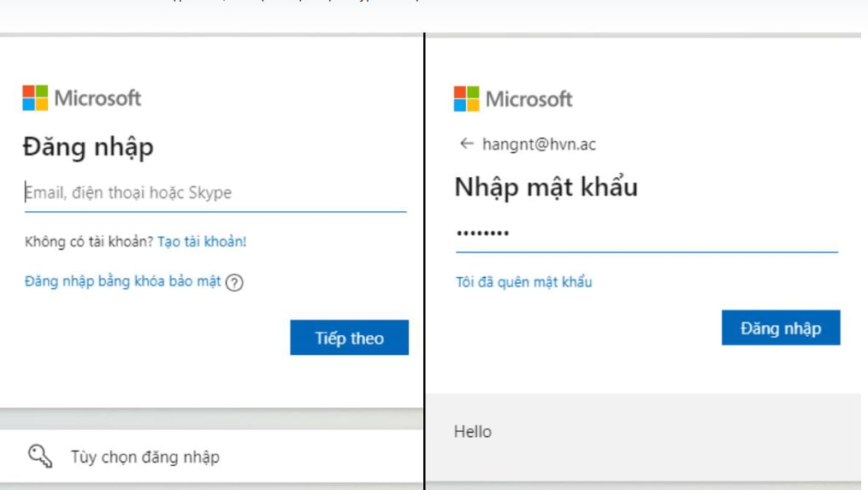Screen dimensions: 868x490
Task: Click the Nhập mật khẩu heading
Action: (546, 186)
